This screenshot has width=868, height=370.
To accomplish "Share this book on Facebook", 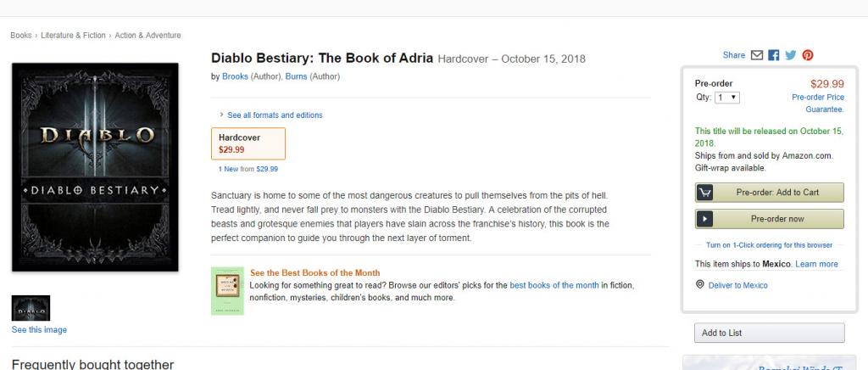I will [774, 55].
